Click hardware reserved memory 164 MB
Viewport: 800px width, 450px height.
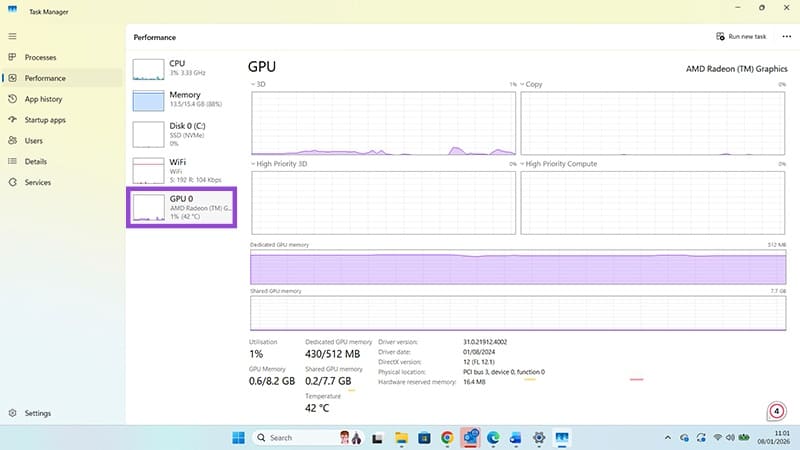[474, 382]
